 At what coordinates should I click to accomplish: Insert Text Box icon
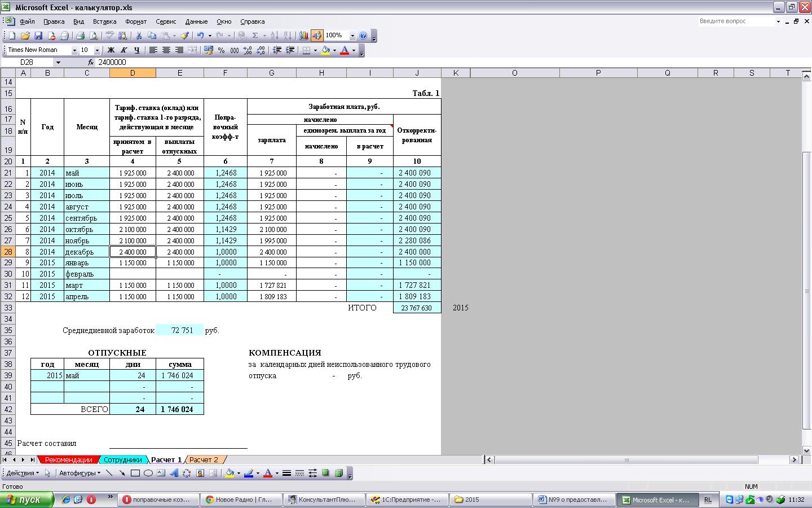tap(161, 473)
